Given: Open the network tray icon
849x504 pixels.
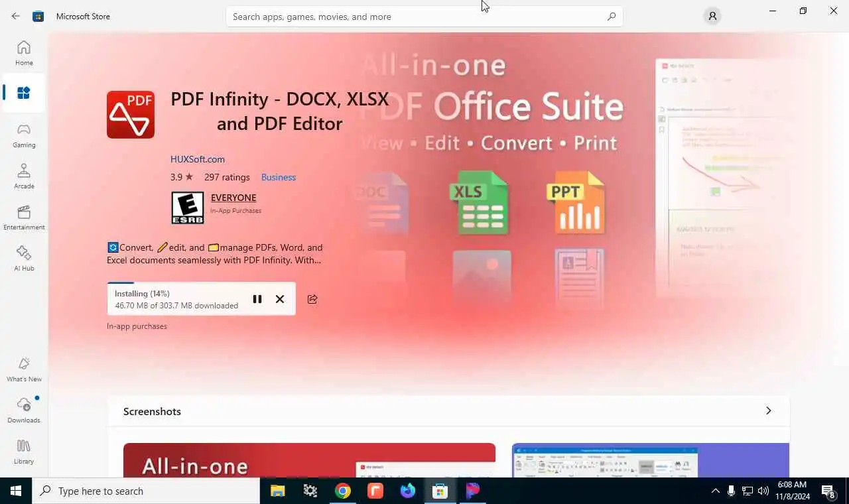Looking at the screenshot, I should (748, 491).
